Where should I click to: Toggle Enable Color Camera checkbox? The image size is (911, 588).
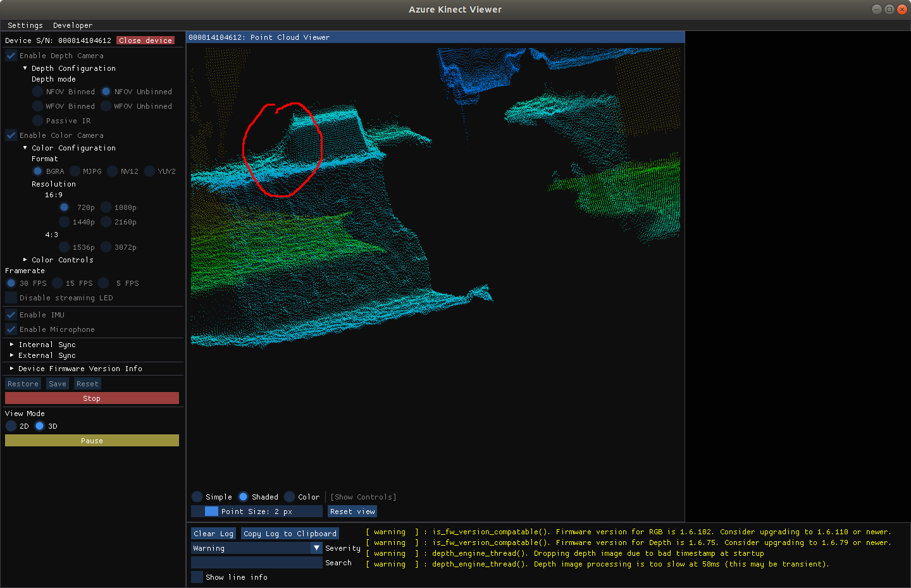click(x=11, y=135)
